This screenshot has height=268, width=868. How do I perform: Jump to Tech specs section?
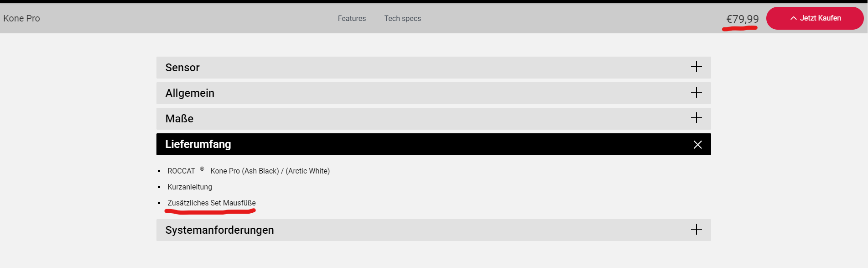[402, 19]
